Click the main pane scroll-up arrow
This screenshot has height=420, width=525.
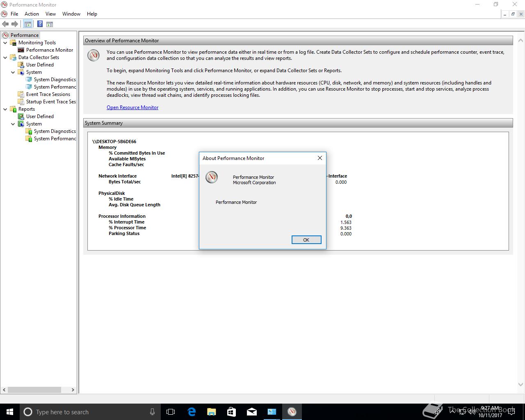pyautogui.click(x=520, y=40)
